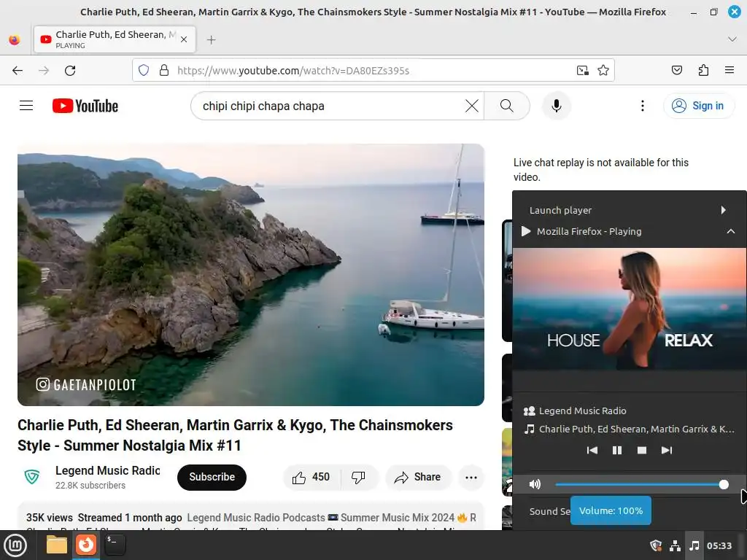
Task: Open Sound Settings entry
Action: (550, 511)
